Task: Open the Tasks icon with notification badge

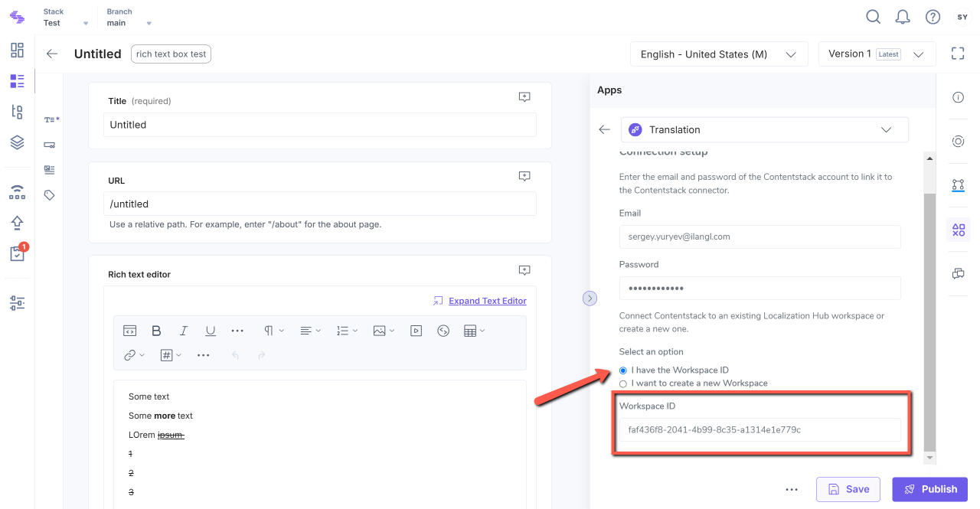Action: pos(18,253)
